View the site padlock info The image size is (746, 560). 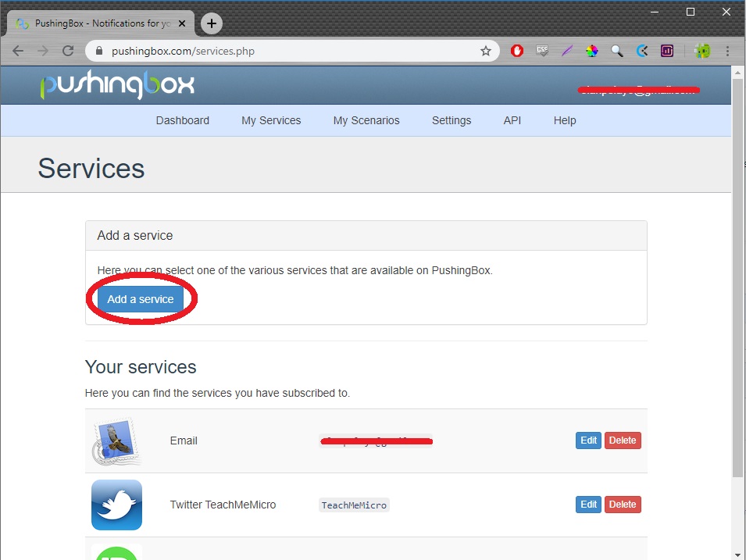point(99,51)
